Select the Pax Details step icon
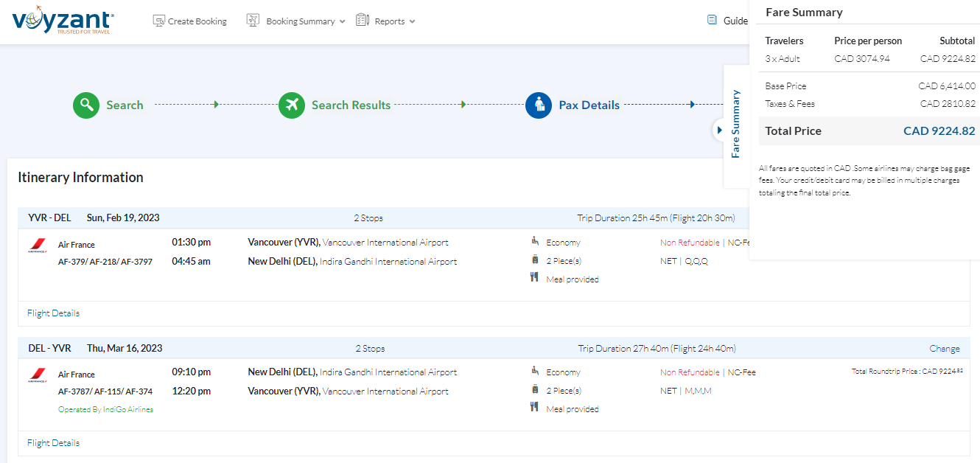The image size is (980, 463). click(x=539, y=105)
